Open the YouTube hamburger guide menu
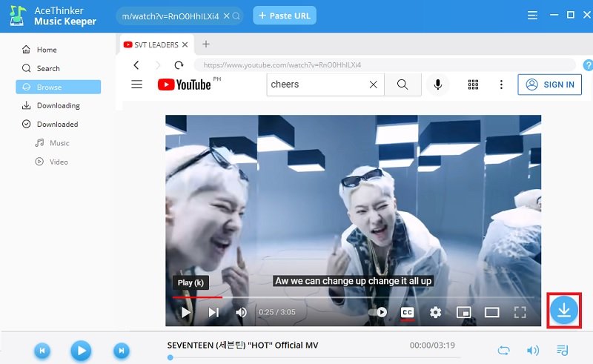 tap(136, 85)
